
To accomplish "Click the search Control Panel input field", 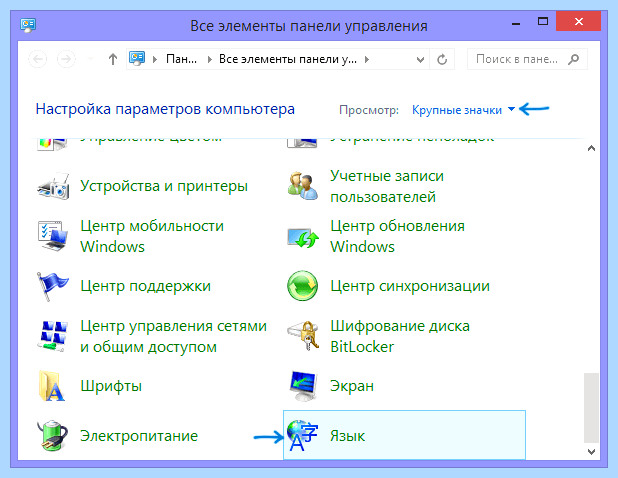I will (x=527, y=59).
